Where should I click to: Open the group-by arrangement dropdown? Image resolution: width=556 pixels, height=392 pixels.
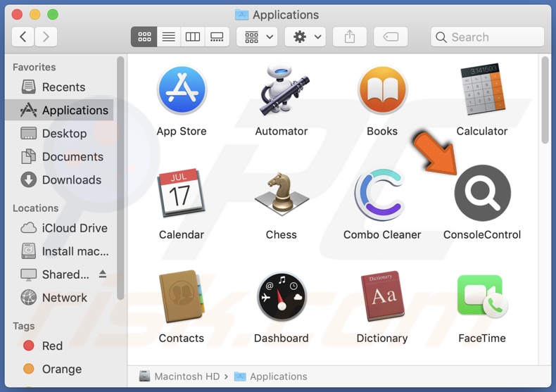tap(257, 37)
